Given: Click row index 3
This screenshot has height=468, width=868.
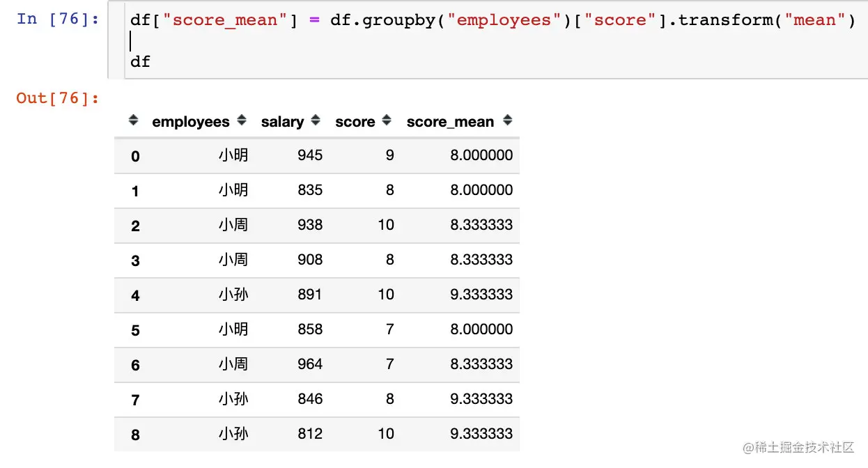Looking at the screenshot, I should pyautogui.click(x=135, y=261).
